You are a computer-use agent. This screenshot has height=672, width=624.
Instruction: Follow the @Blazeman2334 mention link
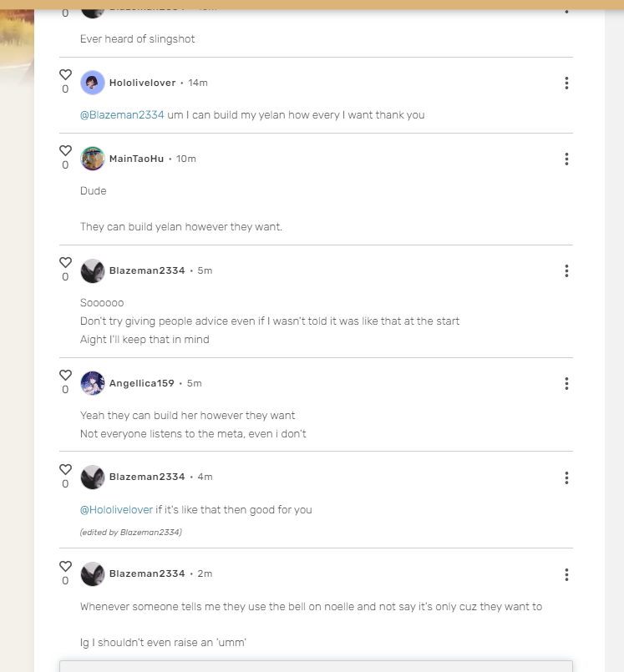coord(122,115)
